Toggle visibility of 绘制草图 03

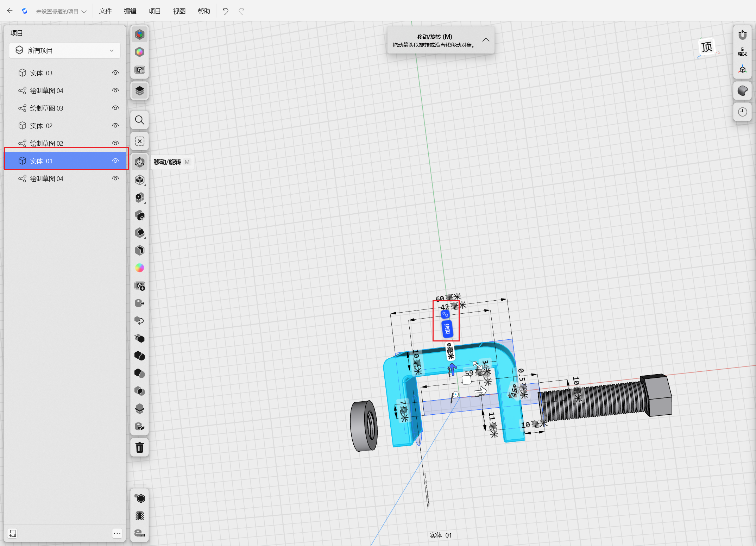pyautogui.click(x=115, y=108)
